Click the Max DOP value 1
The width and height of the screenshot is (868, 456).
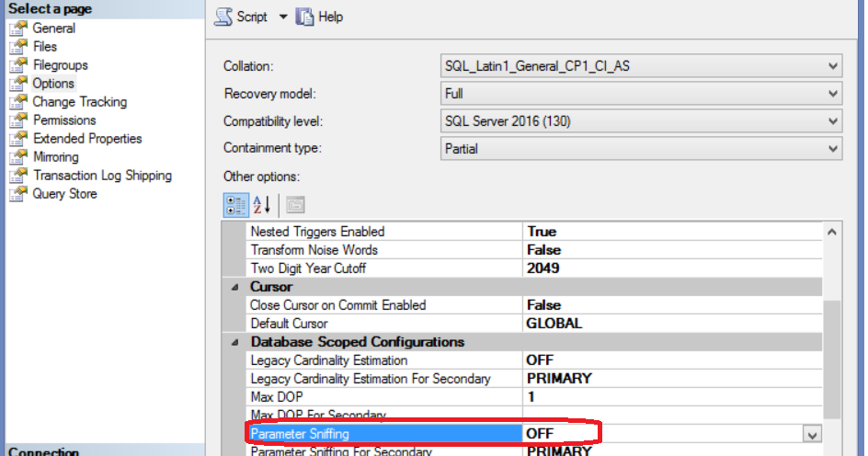[531, 397]
